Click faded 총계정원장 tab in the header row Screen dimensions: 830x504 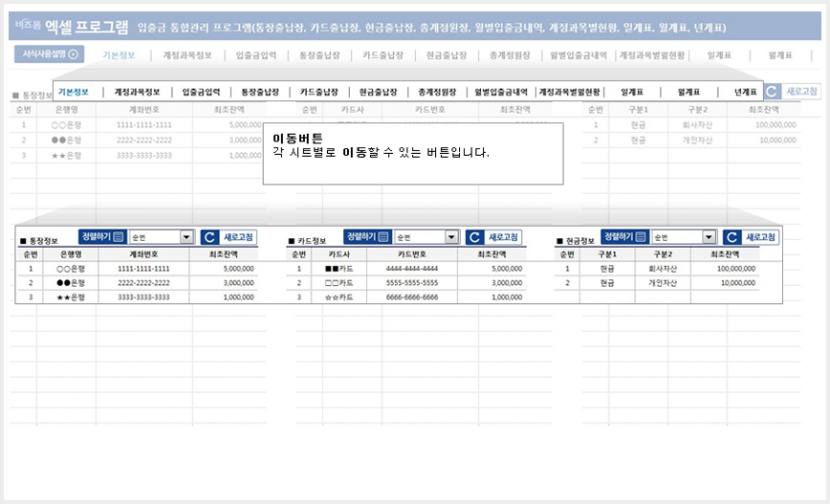click(510, 55)
